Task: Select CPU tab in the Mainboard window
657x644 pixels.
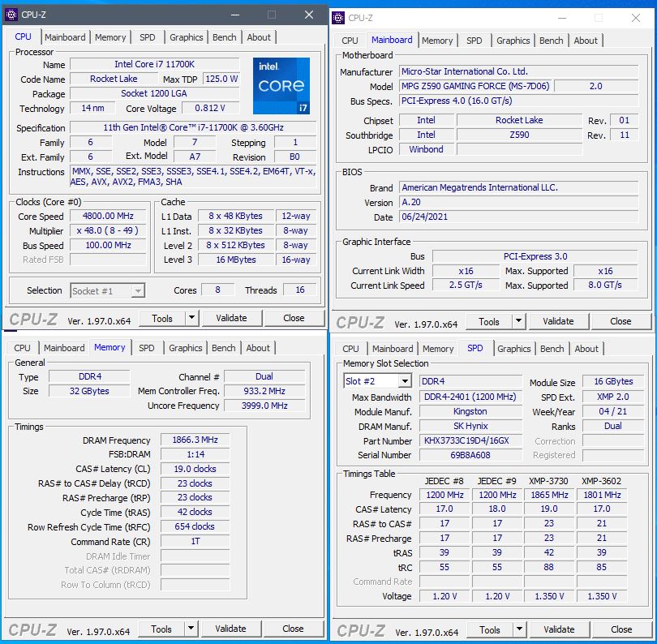Action: (350, 41)
